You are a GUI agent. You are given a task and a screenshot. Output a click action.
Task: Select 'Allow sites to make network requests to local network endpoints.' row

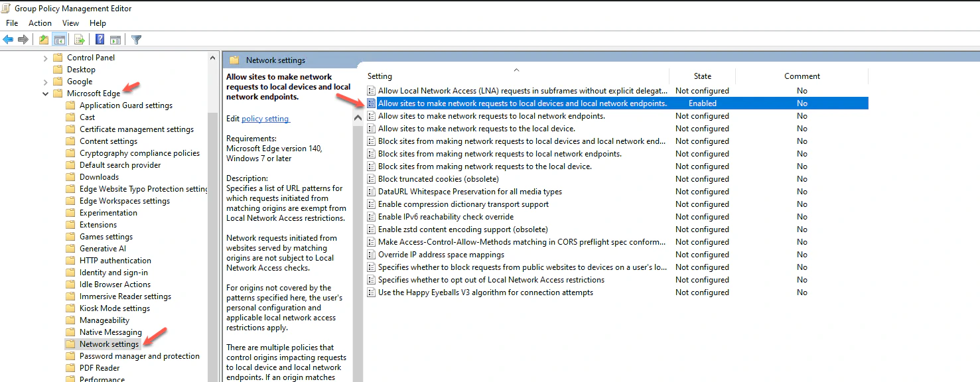pos(492,116)
